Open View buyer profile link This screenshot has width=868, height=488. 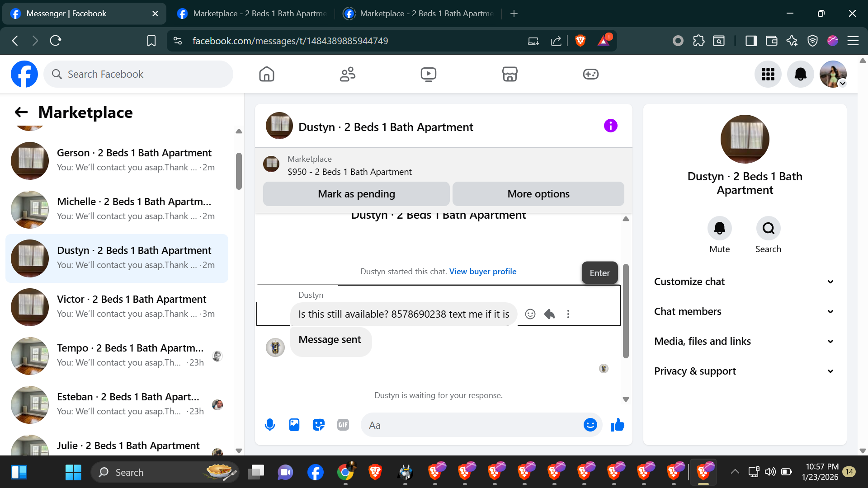pyautogui.click(x=482, y=272)
